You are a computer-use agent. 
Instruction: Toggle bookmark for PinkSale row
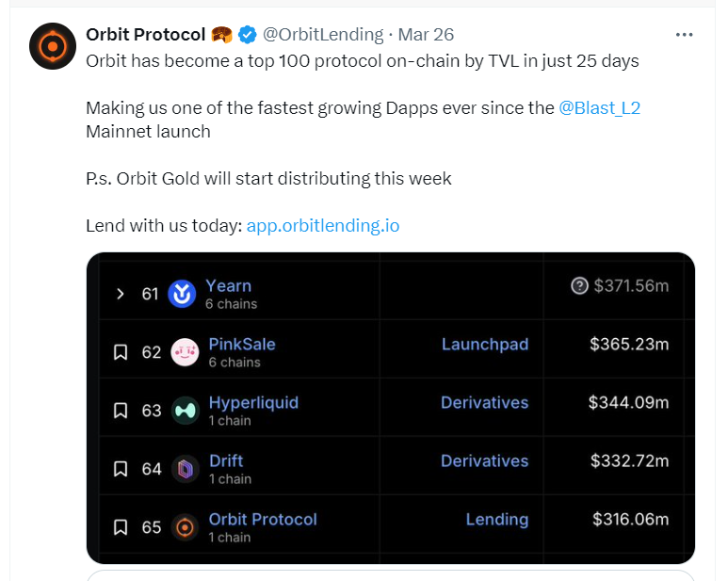(121, 352)
